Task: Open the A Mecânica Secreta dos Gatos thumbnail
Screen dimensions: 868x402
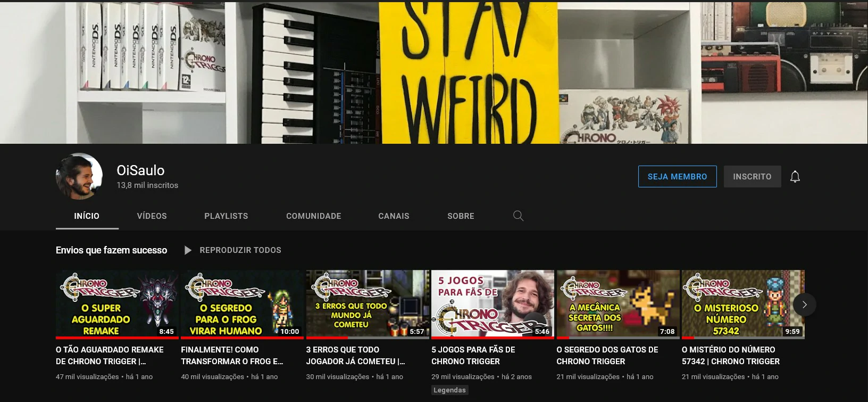Action: pyautogui.click(x=618, y=304)
